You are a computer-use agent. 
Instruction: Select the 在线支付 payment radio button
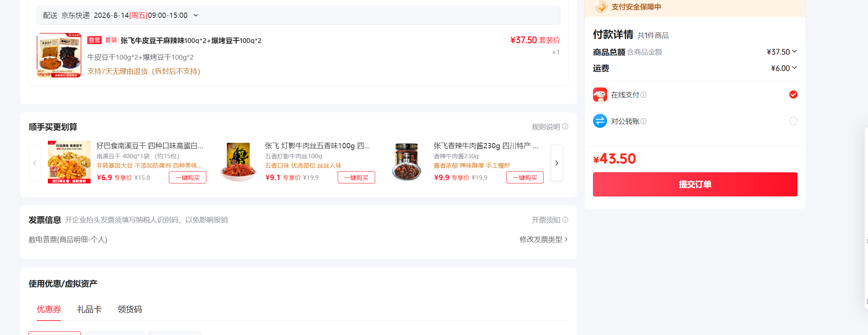click(x=793, y=94)
